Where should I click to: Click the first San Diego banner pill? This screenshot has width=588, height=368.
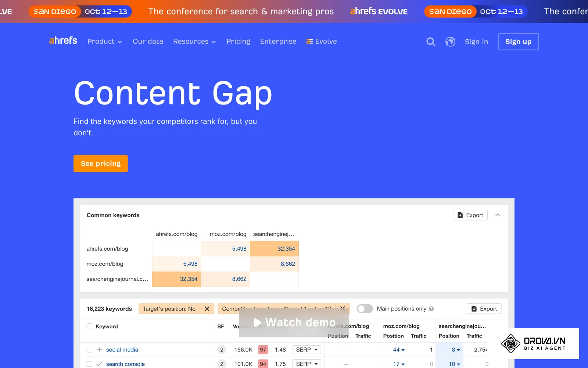tap(55, 11)
